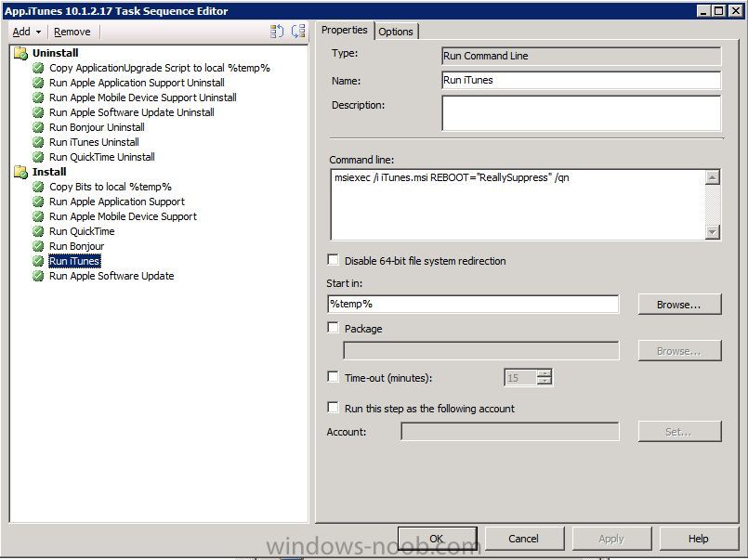Screen dimensions: 748x560
Task: Select Copy Bits to local %temp% step
Action: coord(111,187)
